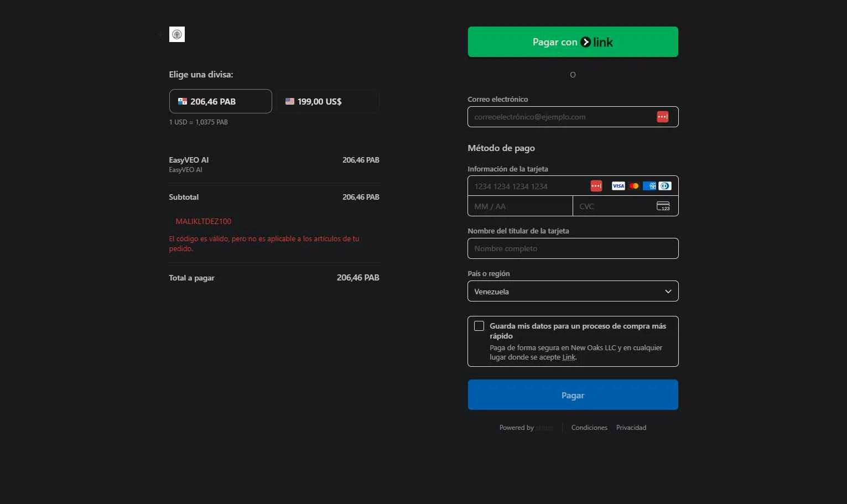The image size is (847, 504).
Task: Click the blue Pagar button
Action: click(x=573, y=395)
